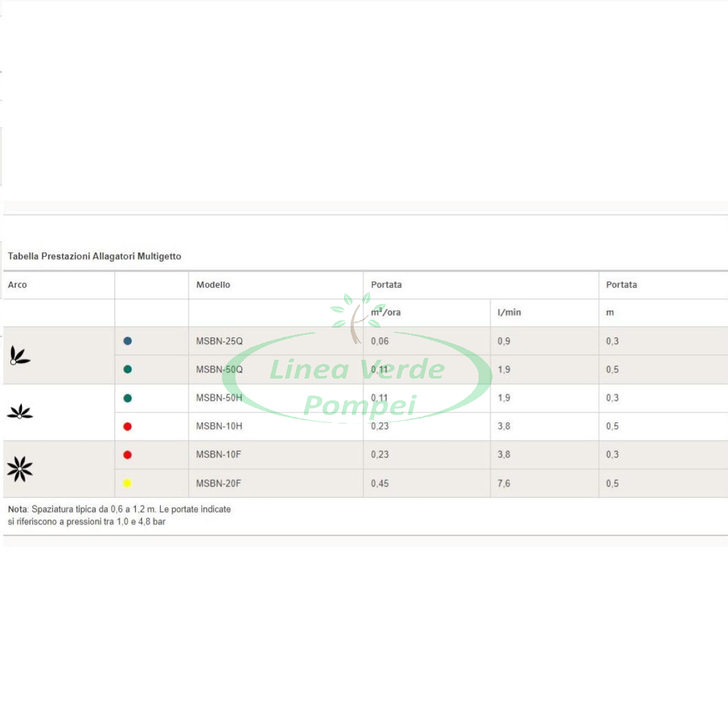728x728 pixels.
Task: Click the m³/ora unit subheader
Action: tap(386, 312)
